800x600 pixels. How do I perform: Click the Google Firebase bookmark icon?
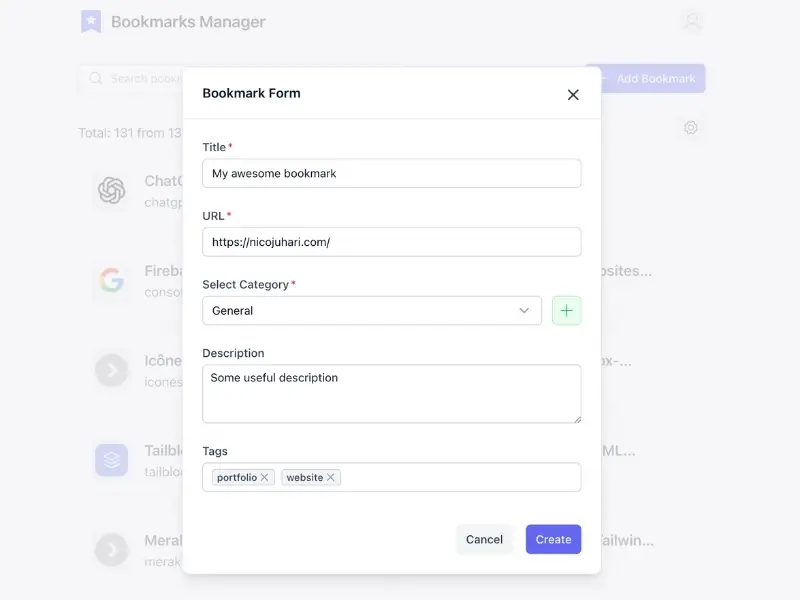coord(111,281)
